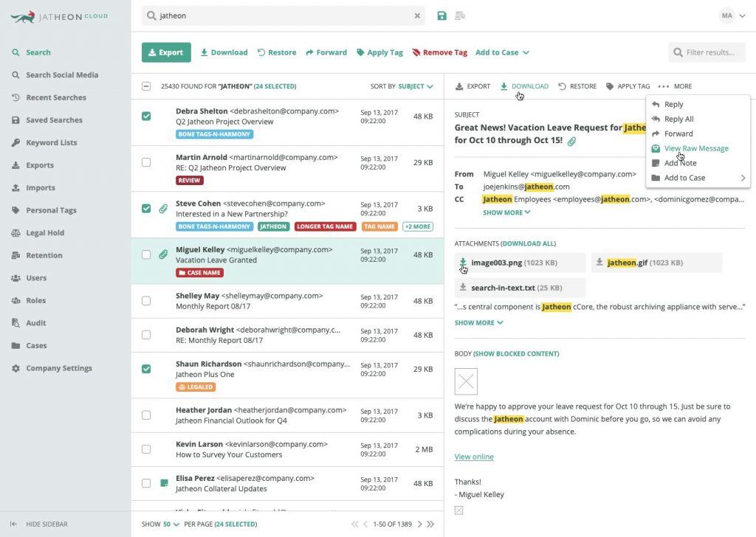The width and height of the screenshot is (756, 537).
Task: Check the Kevin Larson email checkbox
Action: pos(146,449)
